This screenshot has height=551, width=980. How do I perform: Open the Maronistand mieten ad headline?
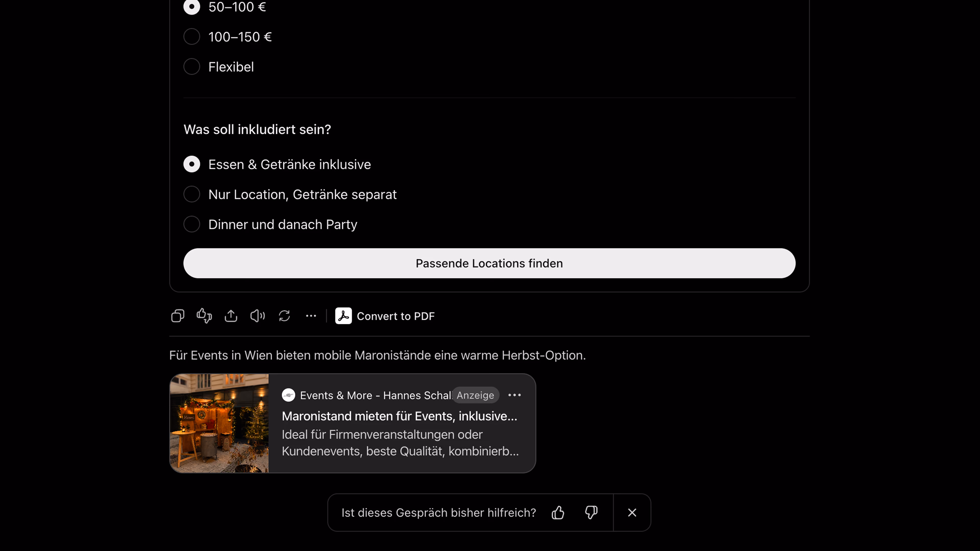[x=399, y=416]
